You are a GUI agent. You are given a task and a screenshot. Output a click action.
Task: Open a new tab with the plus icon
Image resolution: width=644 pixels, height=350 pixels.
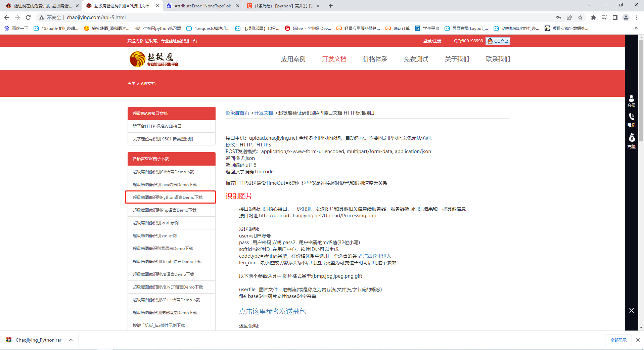point(331,6)
